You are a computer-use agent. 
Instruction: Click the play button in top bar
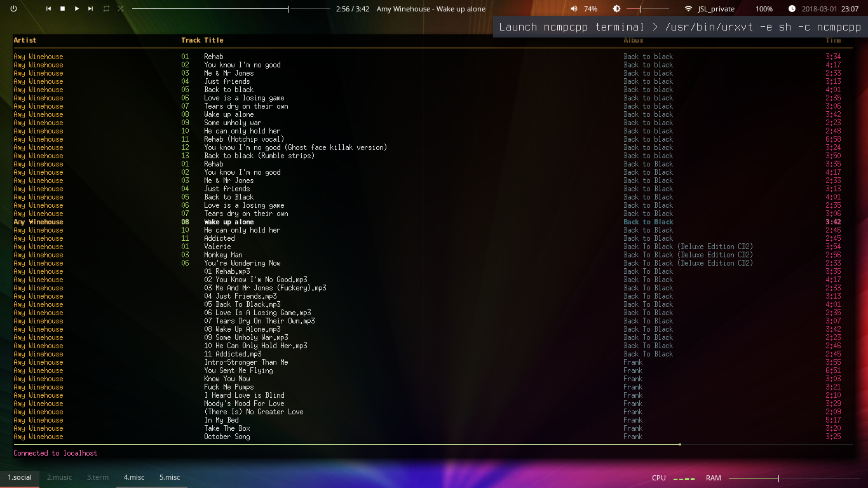77,9
